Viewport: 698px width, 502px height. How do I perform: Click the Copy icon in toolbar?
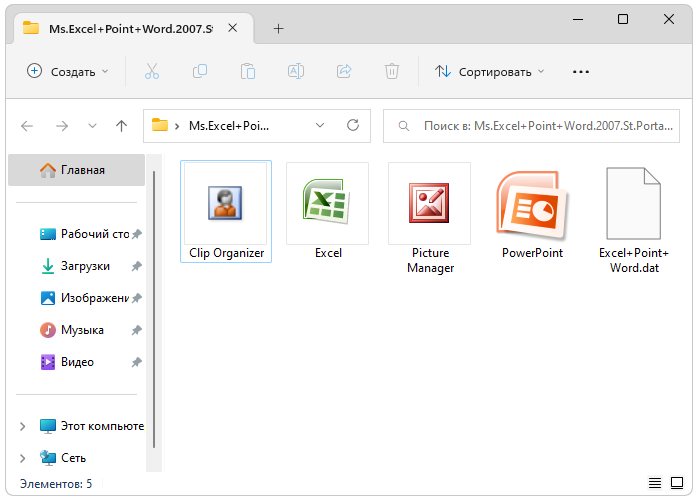[200, 71]
